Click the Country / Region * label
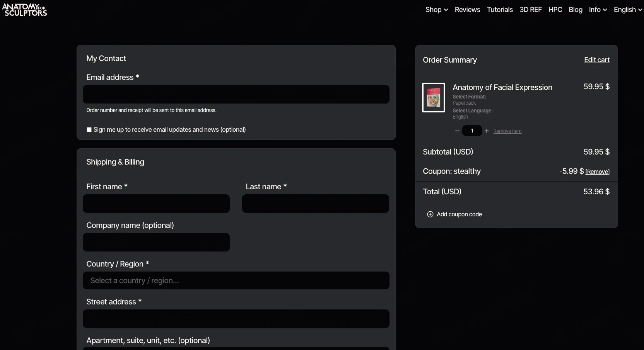This screenshot has height=350, width=644. [118, 264]
